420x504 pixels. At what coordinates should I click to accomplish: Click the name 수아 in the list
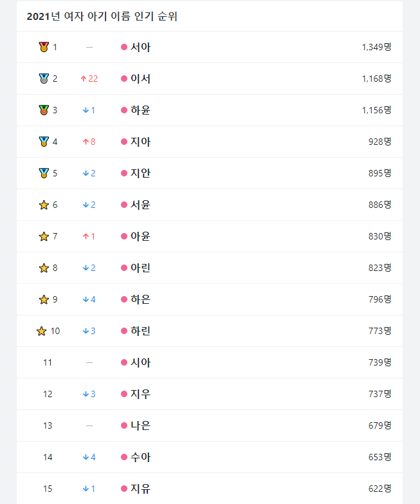coord(140,457)
